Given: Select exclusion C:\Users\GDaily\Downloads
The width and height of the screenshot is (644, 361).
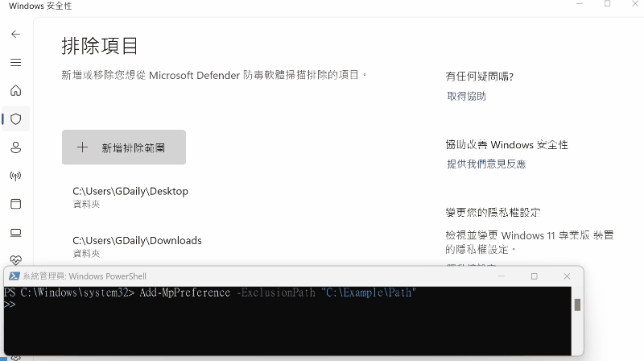Looking at the screenshot, I should [x=137, y=246].
